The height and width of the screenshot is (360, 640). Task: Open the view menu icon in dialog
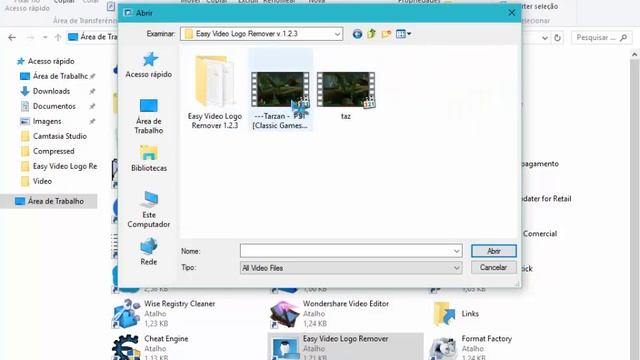(x=403, y=34)
